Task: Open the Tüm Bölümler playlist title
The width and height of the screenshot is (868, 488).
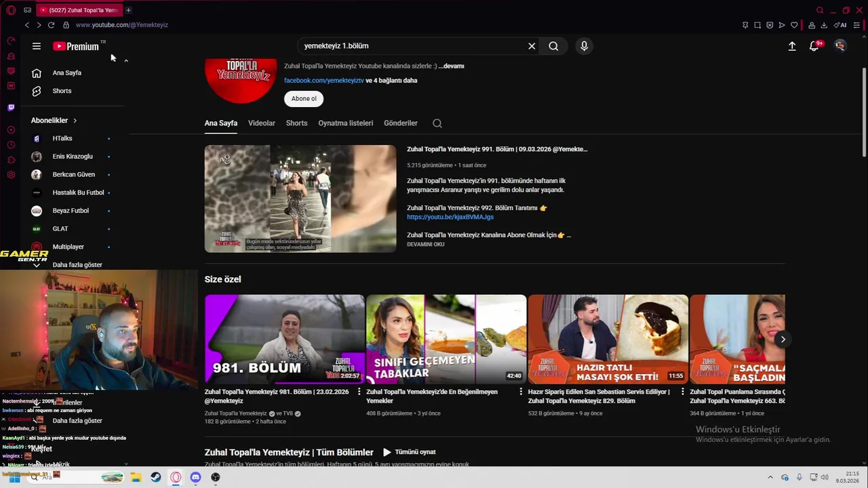Action: pyautogui.click(x=289, y=452)
